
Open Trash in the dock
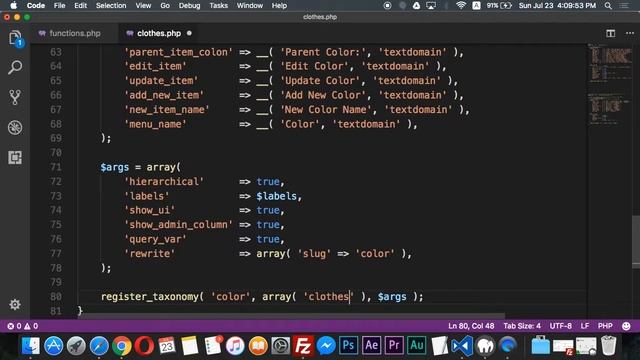coord(608,346)
